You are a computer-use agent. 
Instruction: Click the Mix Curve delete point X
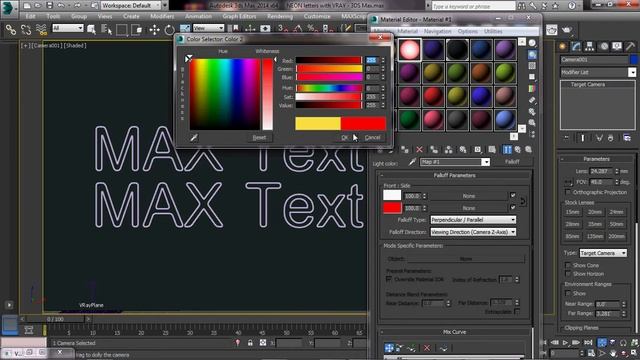[x=427, y=348]
